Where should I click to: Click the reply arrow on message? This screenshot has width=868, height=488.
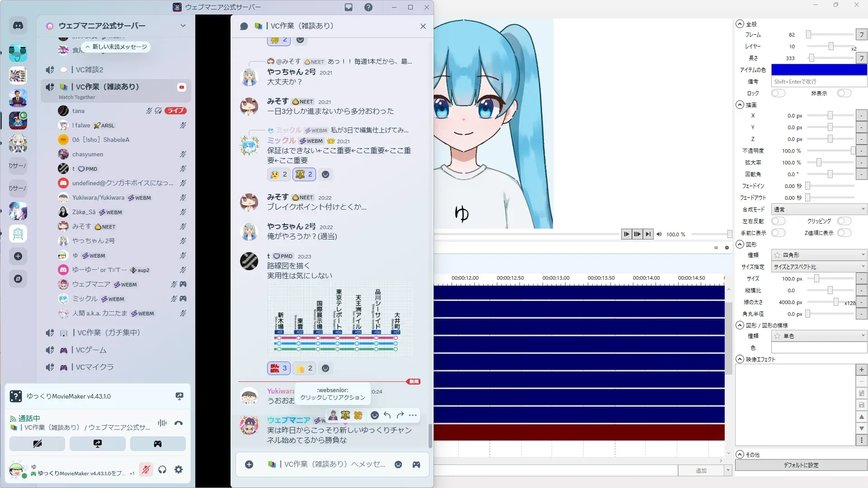(x=387, y=415)
